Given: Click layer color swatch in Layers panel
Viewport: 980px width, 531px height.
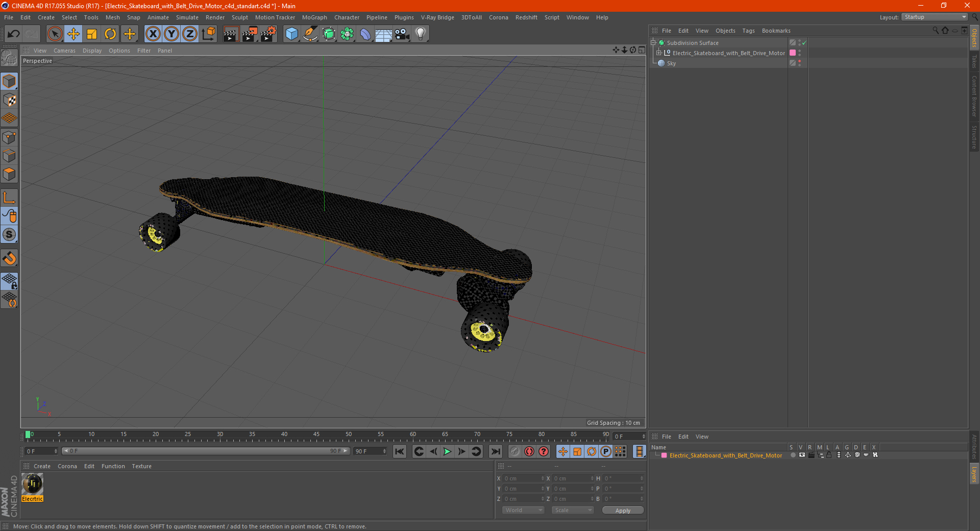Looking at the screenshot, I should (x=664, y=455).
